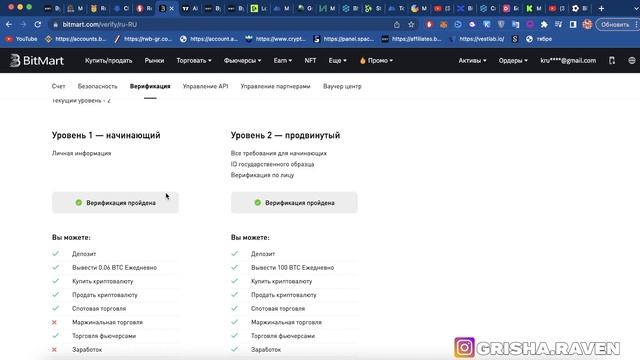
Task: Click the Уровень 1 — начинающий heading
Action: coord(106,135)
